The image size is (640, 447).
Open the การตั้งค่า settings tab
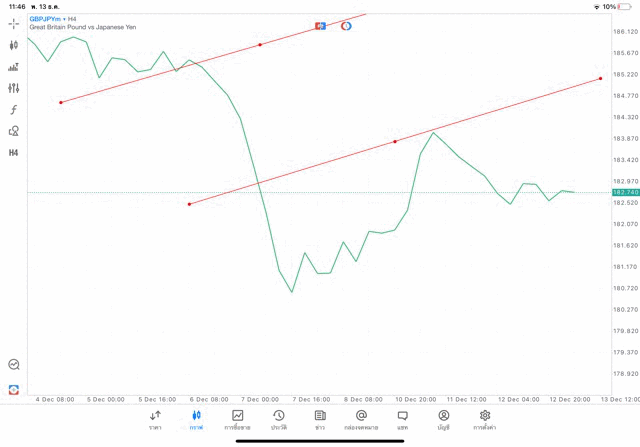[485, 420]
